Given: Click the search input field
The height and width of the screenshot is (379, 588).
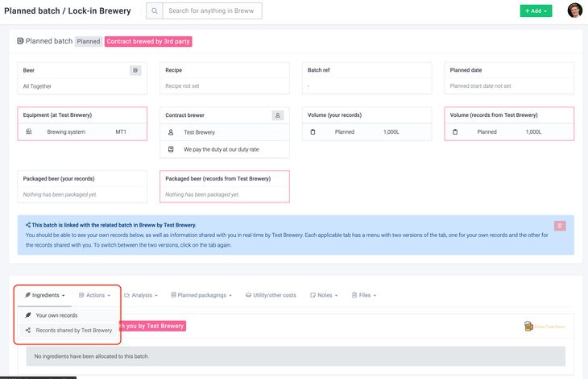Looking at the screenshot, I should click(x=212, y=10).
